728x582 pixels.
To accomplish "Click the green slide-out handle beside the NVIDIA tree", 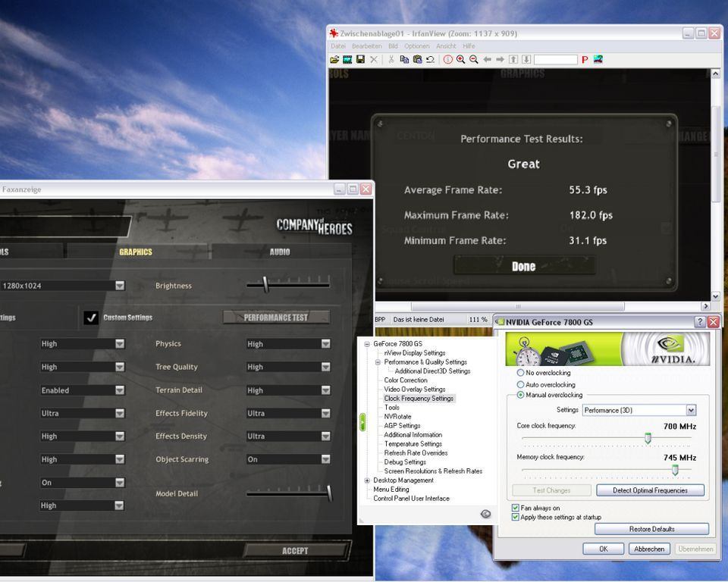I will point(362,422).
